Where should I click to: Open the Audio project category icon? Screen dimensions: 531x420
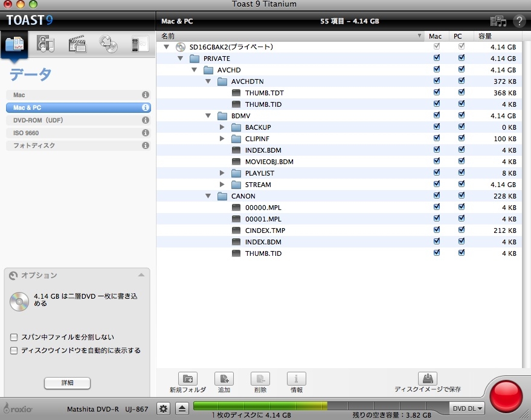[45, 43]
